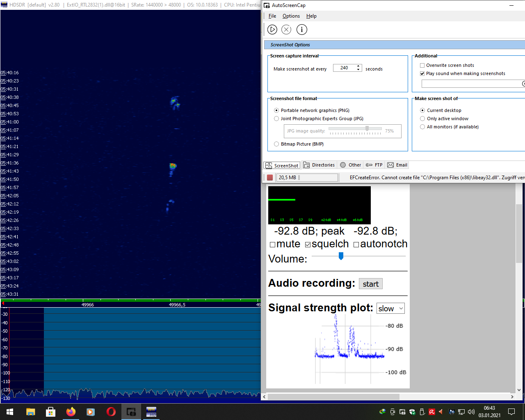Click the JPG image quality slider
Image resolution: width=525 pixels, height=420 pixels.
pos(355,129)
